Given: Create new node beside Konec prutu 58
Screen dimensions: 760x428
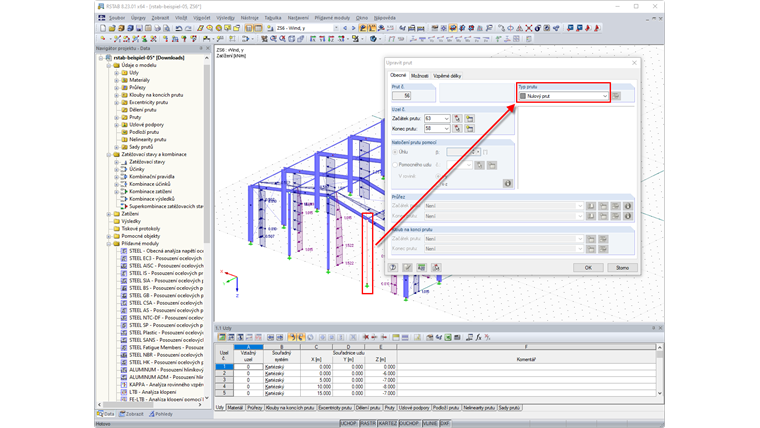Looking at the screenshot, I should (469, 128).
